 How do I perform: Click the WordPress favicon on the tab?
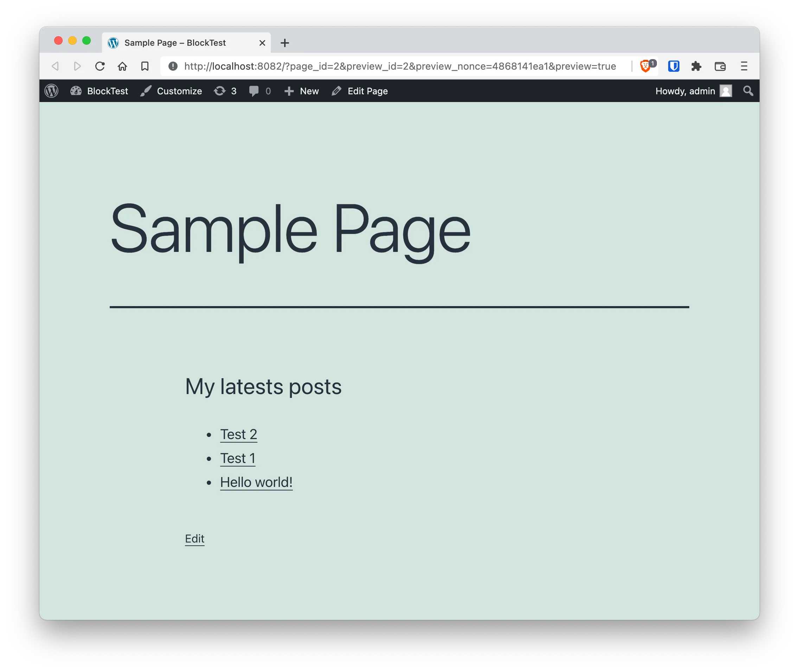click(x=113, y=43)
